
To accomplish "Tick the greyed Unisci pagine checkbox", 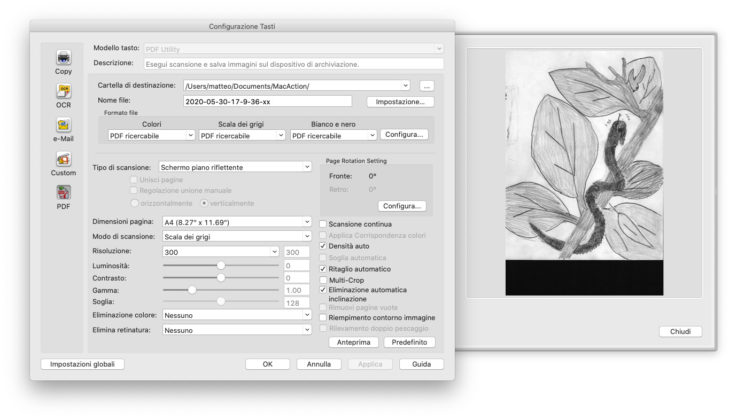I will tap(134, 180).
